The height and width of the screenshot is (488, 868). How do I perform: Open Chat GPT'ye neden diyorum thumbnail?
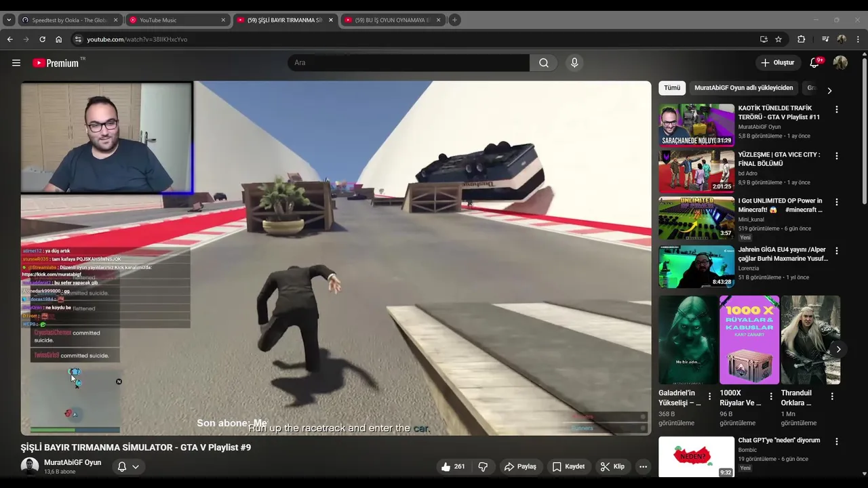coord(696,457)
